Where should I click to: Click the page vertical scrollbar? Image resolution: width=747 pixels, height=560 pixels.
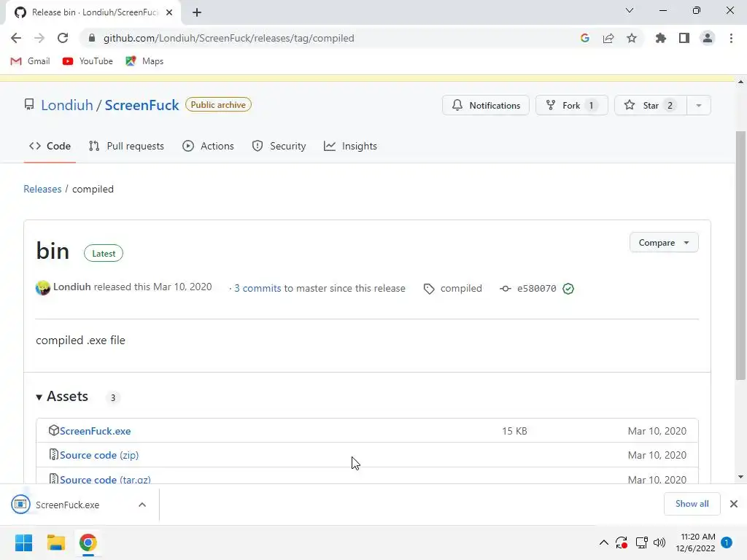point(740,255)
